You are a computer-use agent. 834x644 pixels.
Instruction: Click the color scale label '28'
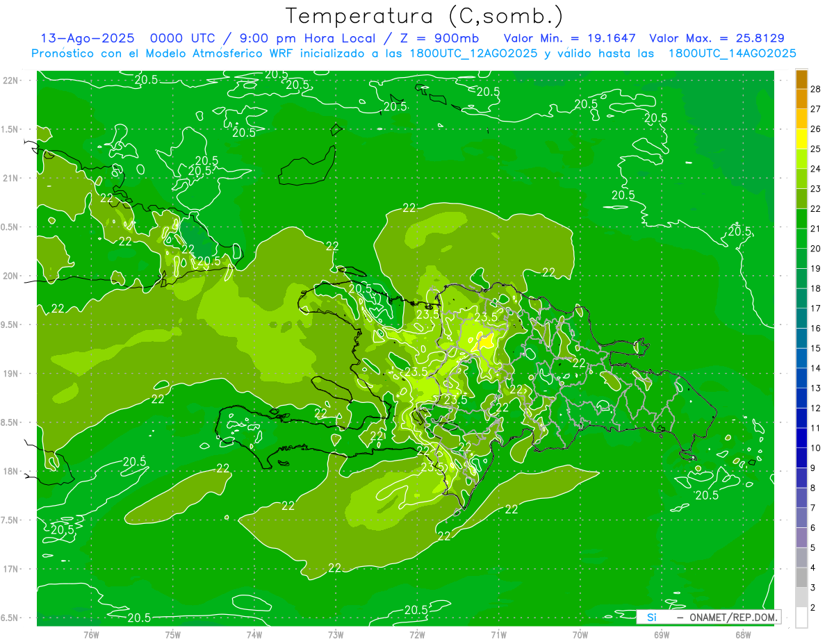pos(817,89)
